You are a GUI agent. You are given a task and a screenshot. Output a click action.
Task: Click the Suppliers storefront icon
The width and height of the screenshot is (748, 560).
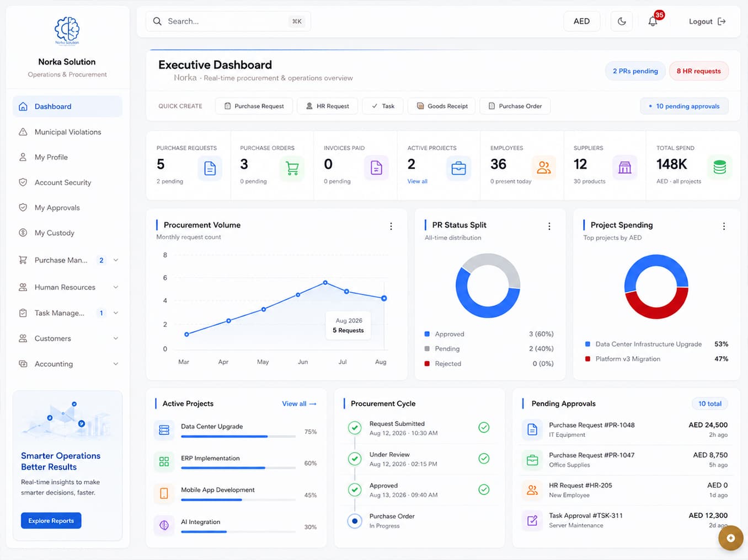[625, 168]
